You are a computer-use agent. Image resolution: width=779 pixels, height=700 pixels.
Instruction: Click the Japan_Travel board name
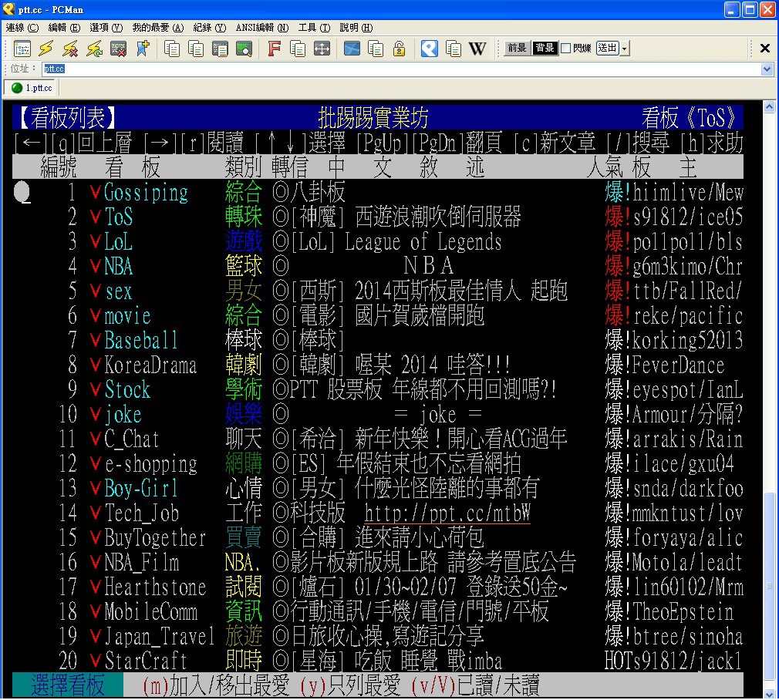point(160,637)
